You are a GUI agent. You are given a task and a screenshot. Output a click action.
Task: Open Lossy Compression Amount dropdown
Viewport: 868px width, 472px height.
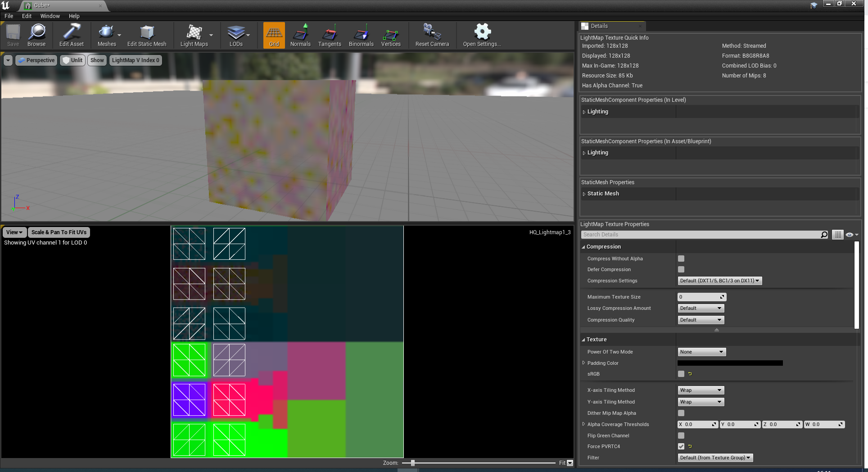(x=701, y=308)
